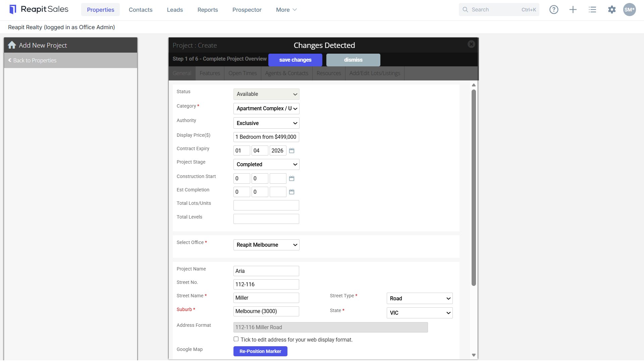Click the Total Lots/Units input field
Image resolution: width=644 pixels, height=362 pixels.
[x=266, y=205]
